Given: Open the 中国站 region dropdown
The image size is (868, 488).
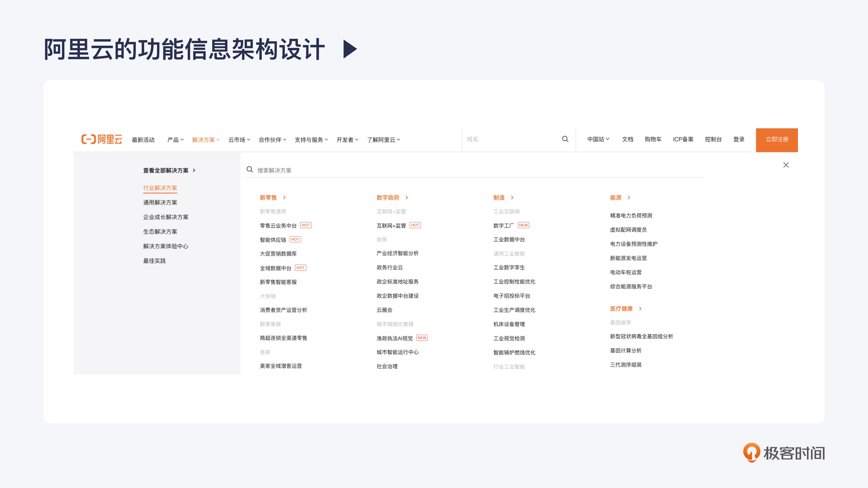Looking at the screenshot, I should tap(598, 139).
